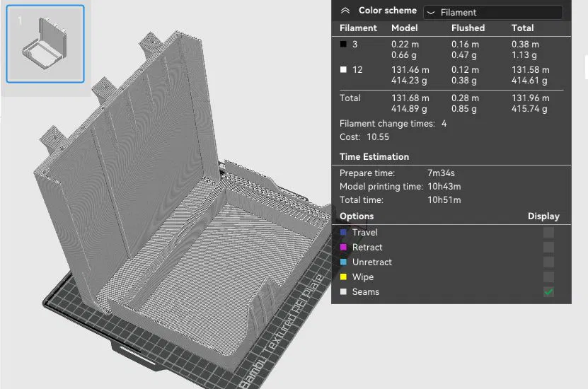
Task: Toggle Unretract display checkbox
Action: point(548,262)
